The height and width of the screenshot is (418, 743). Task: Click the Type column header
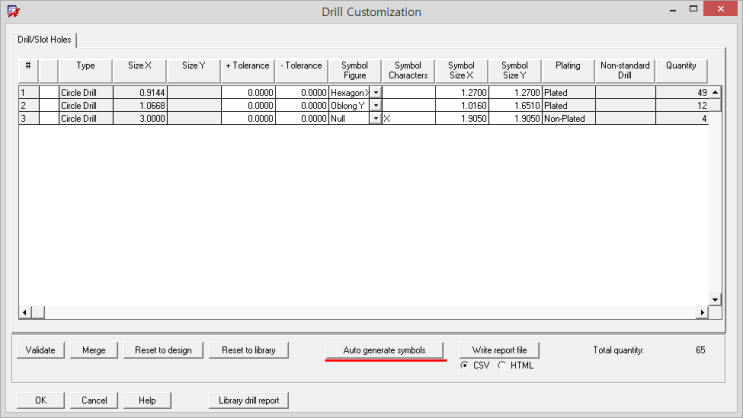tap(86, 71)
